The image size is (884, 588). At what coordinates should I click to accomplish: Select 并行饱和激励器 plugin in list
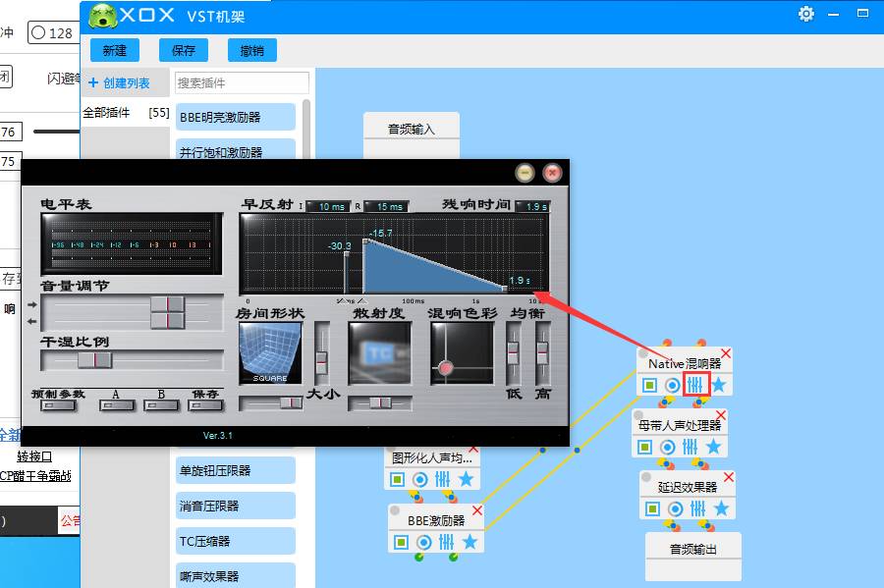click(x=235, y=150)
